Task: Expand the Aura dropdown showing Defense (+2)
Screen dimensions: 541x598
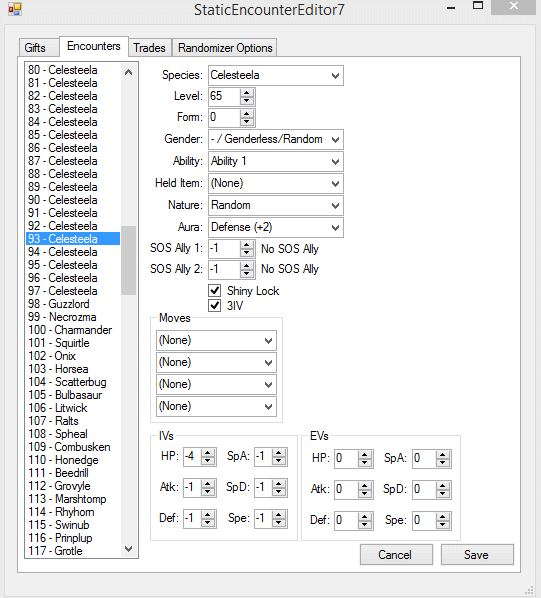Action: [276, 227]
